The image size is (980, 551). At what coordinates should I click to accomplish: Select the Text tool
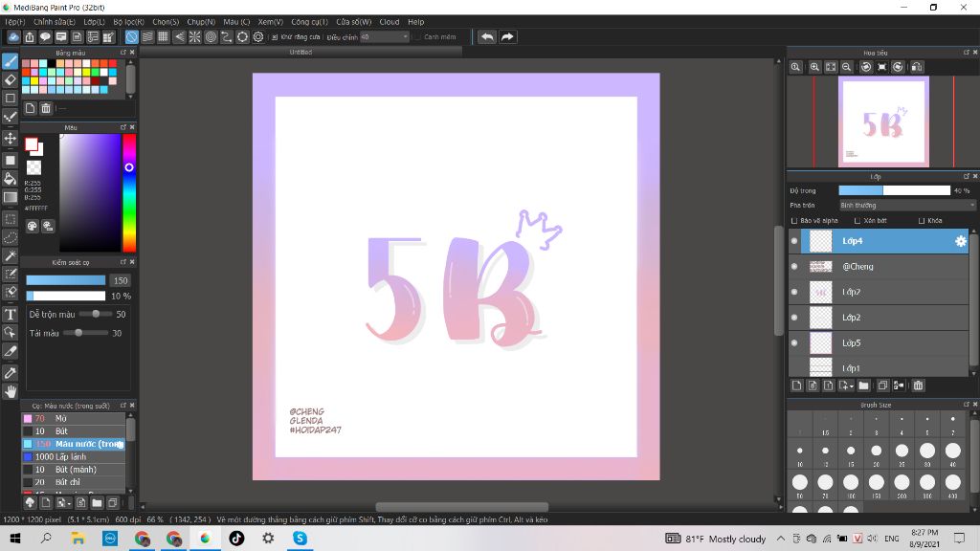point(10,314)
